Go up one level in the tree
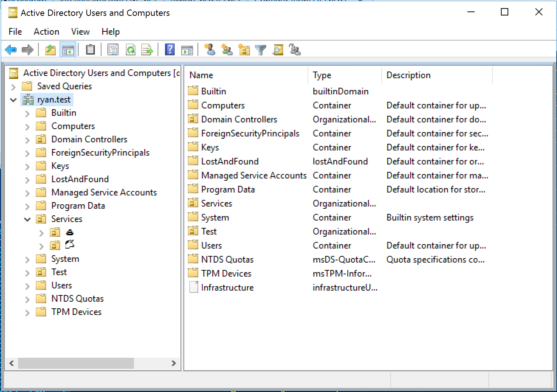The width and height of the screenshot is (557, 392). click(x=51, y=49)
